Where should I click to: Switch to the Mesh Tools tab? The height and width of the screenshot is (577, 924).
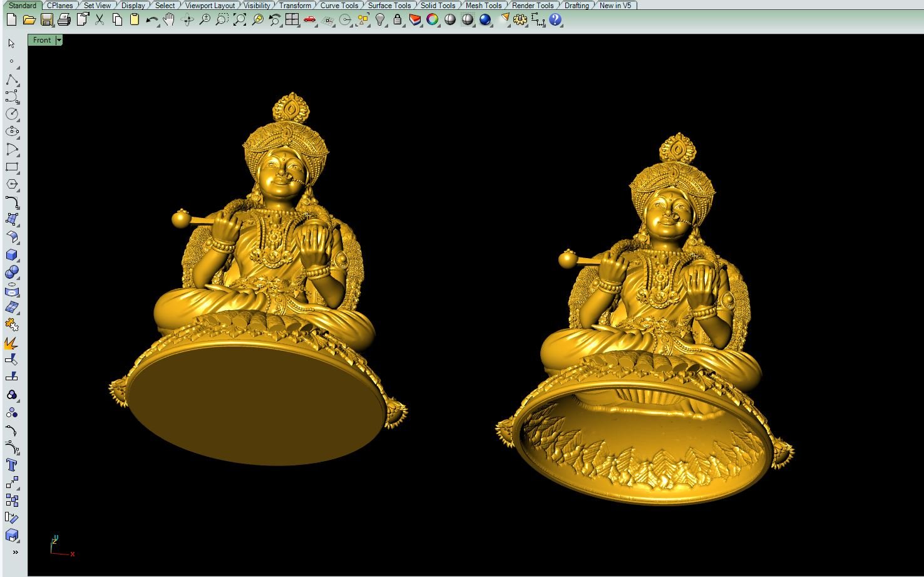click(483, 5)
